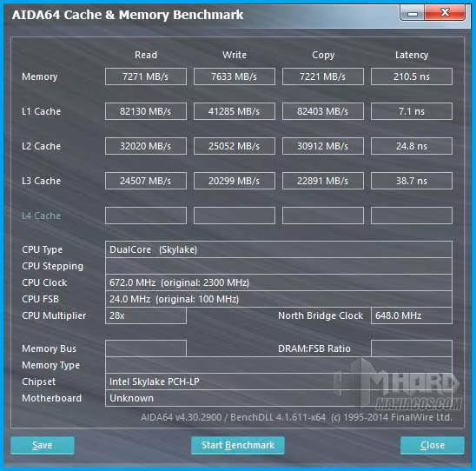Click the CPU Type label
Viewport: 476px width, 471px height.
click(42, 250)
